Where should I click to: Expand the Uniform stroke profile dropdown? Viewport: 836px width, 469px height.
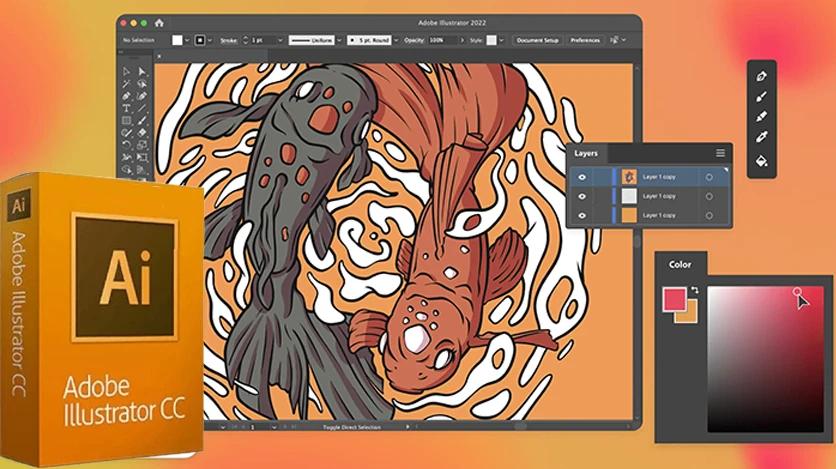pos(337,40)
